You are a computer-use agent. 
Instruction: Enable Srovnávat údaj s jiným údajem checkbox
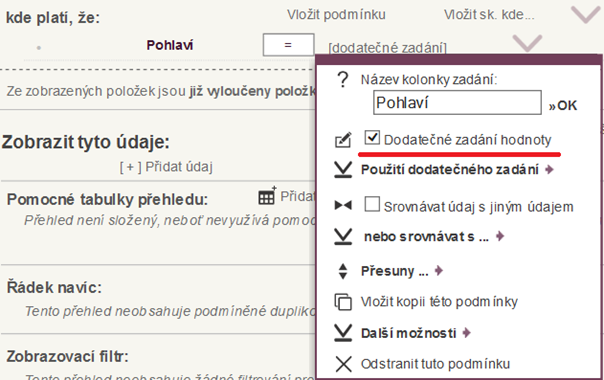372,204
